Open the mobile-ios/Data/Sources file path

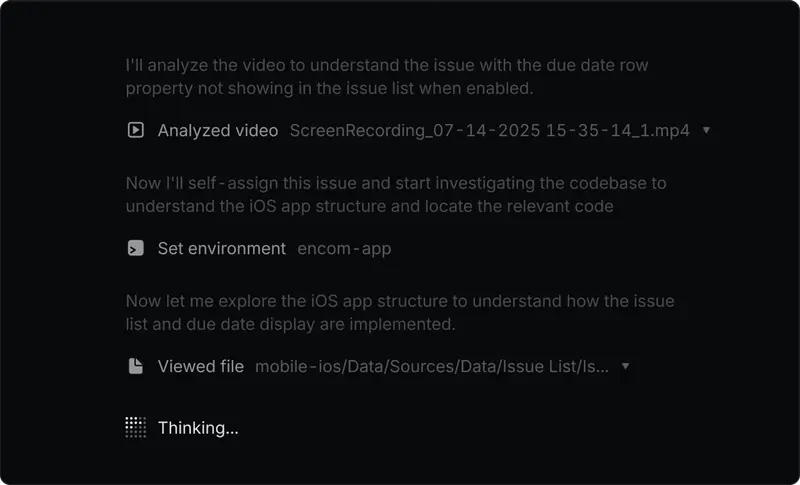(431, 366)
